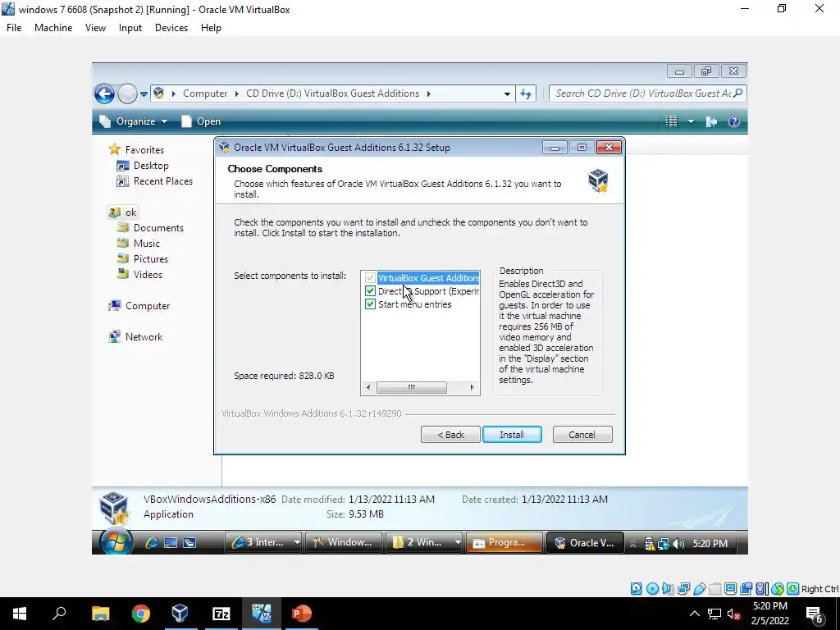This screenshot has width=840, height=630.
Task: Click the VirtualBox CPU virtualization indicator
Action: click(762, 589)
